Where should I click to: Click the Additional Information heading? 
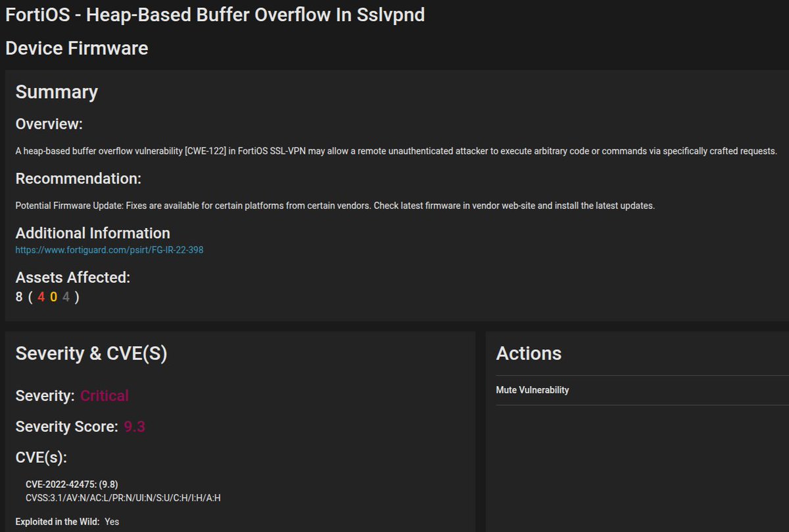[x=93, y=233]
